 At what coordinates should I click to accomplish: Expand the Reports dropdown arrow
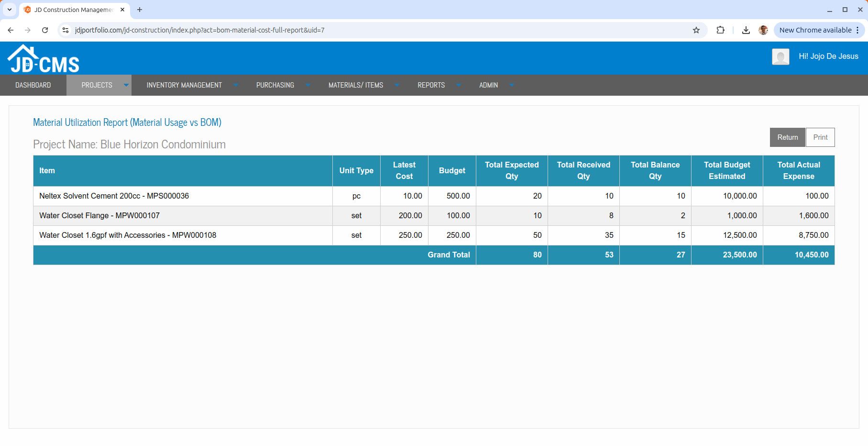pos(459,85)
